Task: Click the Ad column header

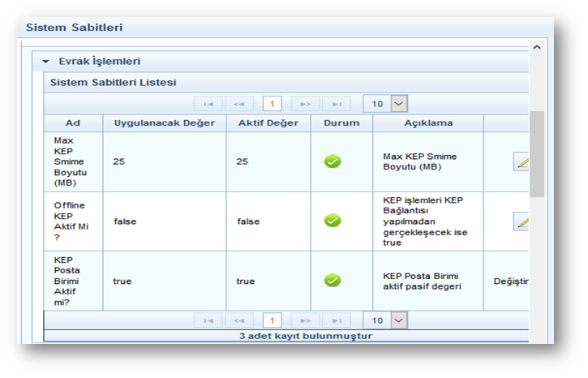Action: (x=73, y=123)
